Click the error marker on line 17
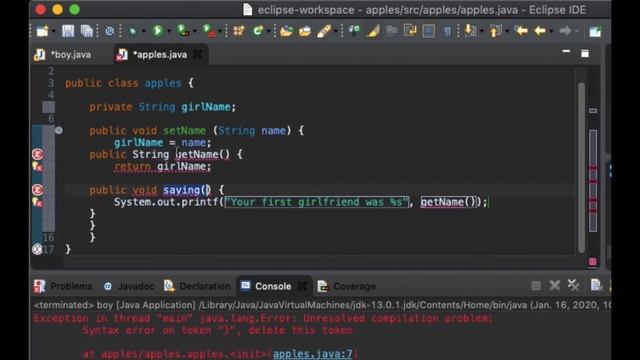 point(37,249)
